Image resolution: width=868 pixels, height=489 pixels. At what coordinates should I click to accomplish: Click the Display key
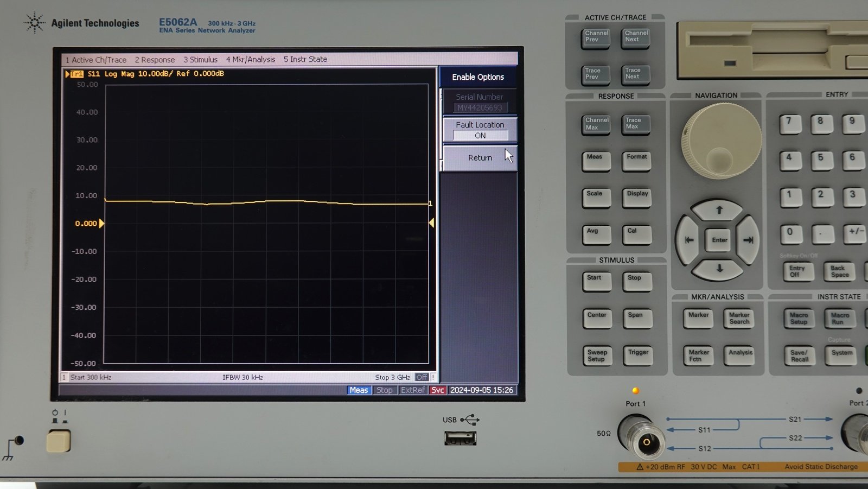(637, 199)
